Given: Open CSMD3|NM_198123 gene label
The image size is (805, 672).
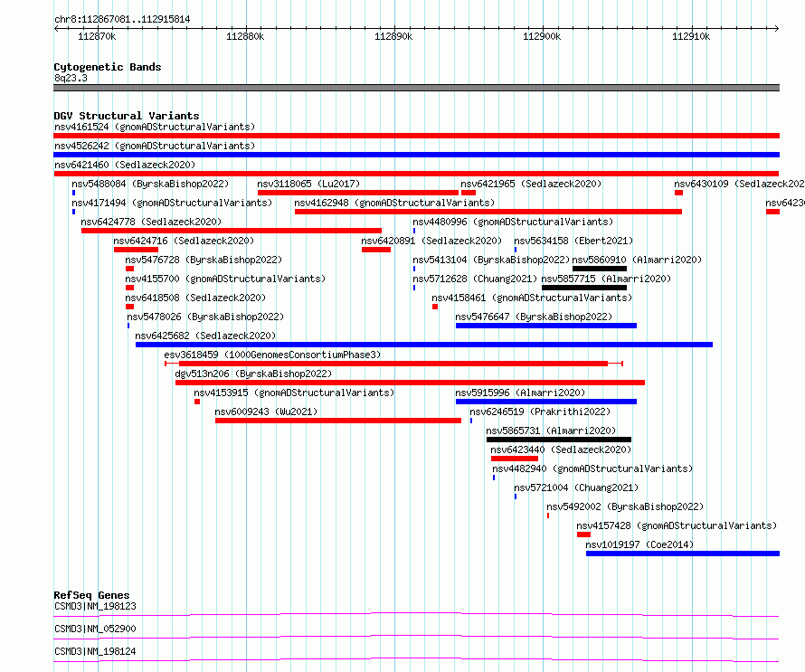Looking at the screenshot, I should [96, 606].
